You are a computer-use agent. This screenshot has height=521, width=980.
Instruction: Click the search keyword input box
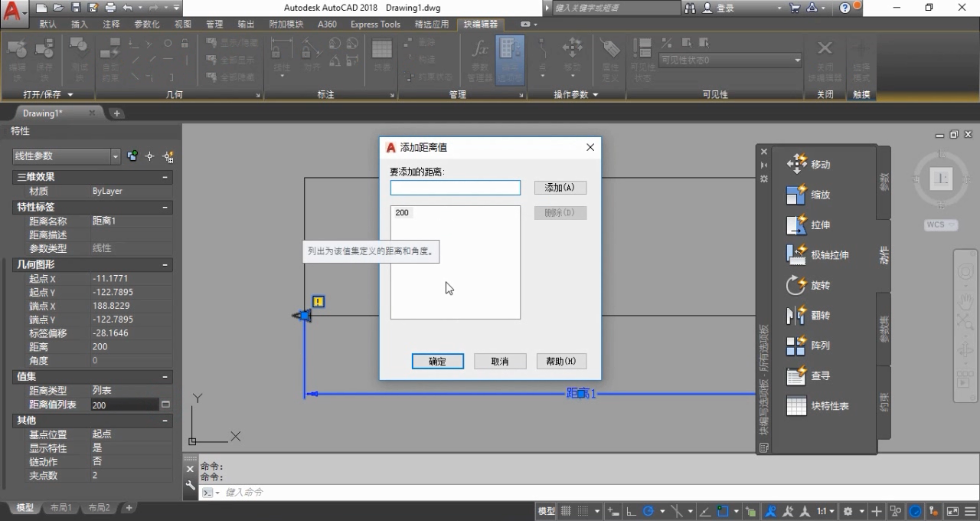(x=615, y=8)
